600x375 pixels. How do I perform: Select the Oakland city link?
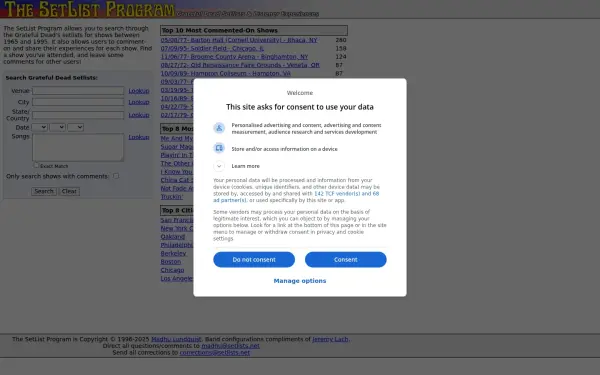pyautogui.click(x=173, y=237)
